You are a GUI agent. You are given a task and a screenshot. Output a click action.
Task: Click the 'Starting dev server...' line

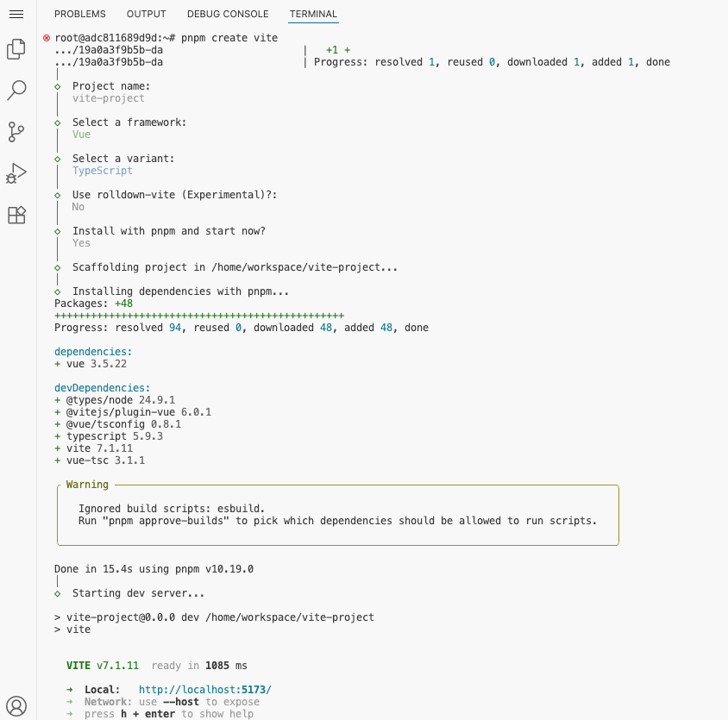click(138, 593)
